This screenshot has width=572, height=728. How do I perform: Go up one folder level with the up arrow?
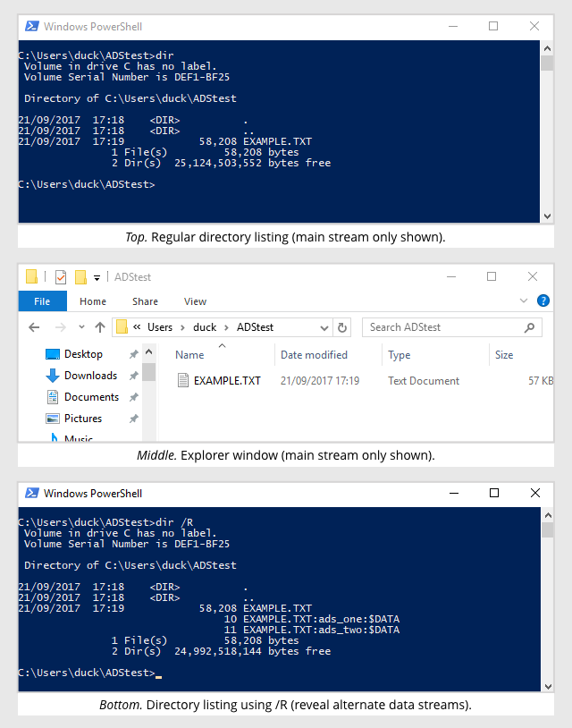click(x=100, y=327)
